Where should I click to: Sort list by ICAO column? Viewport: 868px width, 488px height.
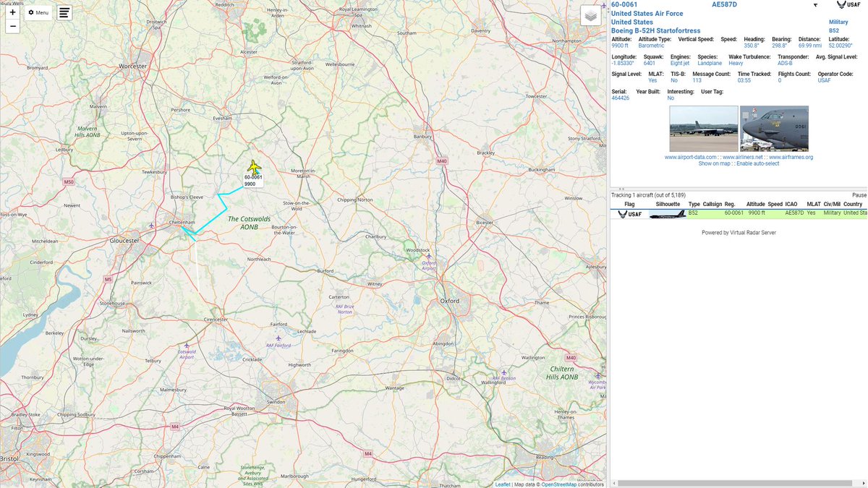click(791, 205)
